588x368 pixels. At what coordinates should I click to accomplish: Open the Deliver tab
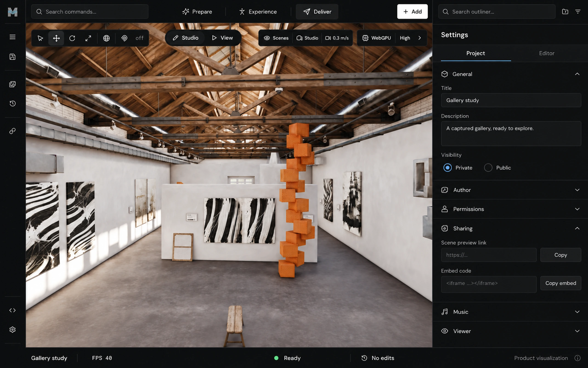(x=317, y=12)
